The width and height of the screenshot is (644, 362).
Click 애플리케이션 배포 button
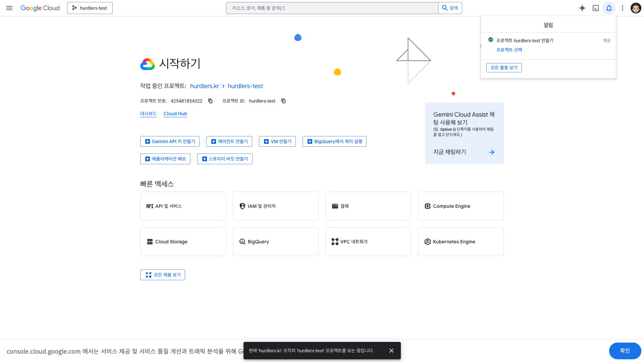(165, 159)
